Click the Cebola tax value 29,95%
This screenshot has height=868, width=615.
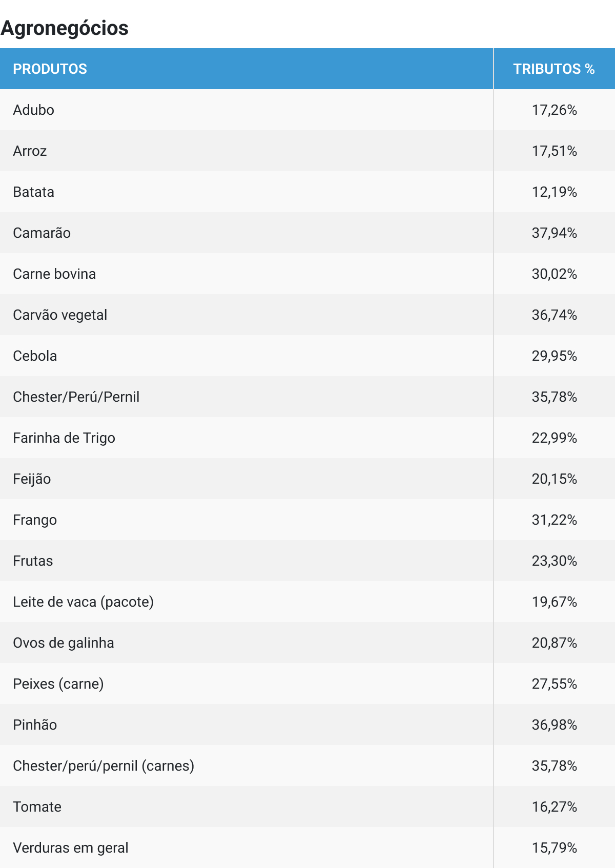click(554, 356)
